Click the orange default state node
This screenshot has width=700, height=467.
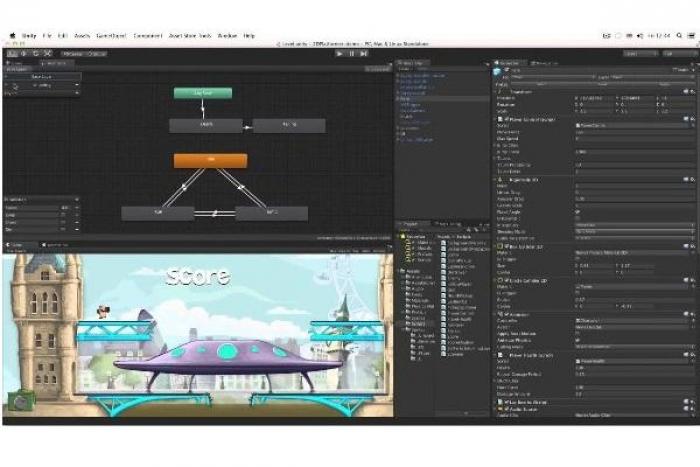pyautogui.click(x=210, y=160)
